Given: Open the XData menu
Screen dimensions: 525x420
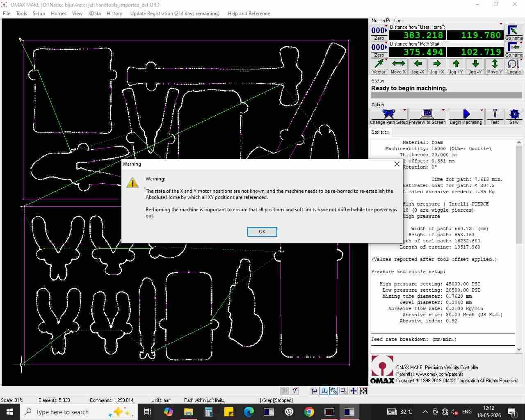Looking at the screenshot, I should (94, 14).
